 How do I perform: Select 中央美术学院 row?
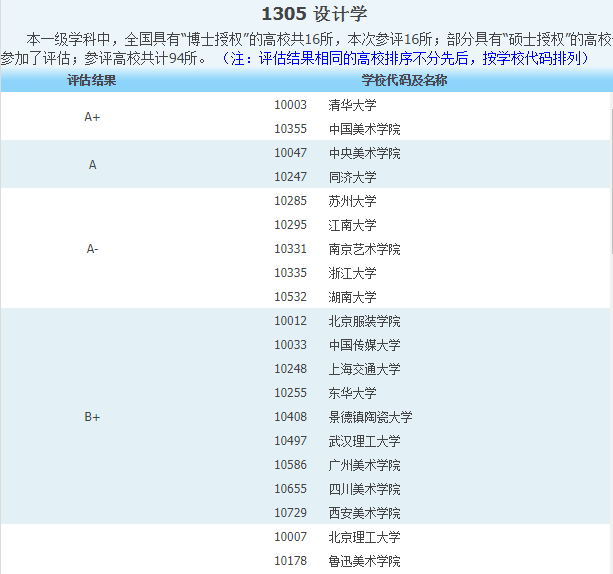point(364,153)
